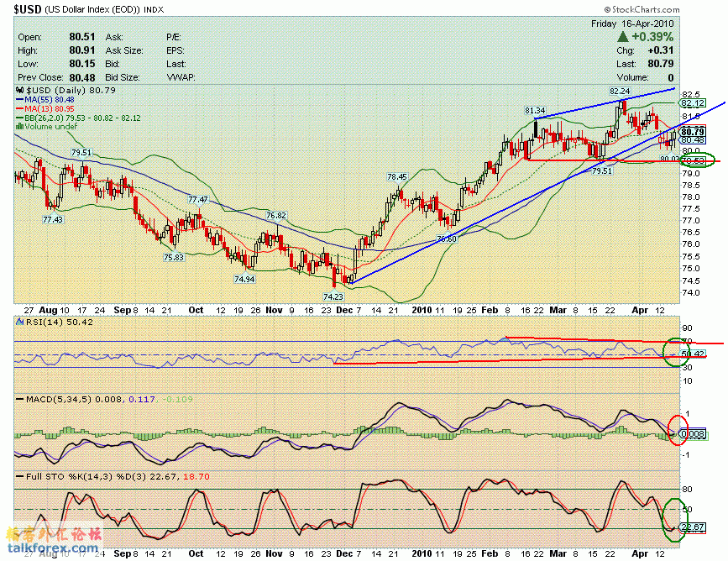The image size is (728, 561).
Task: Click the MA(55) 80.48 legend entry
Action: point(45,99)
